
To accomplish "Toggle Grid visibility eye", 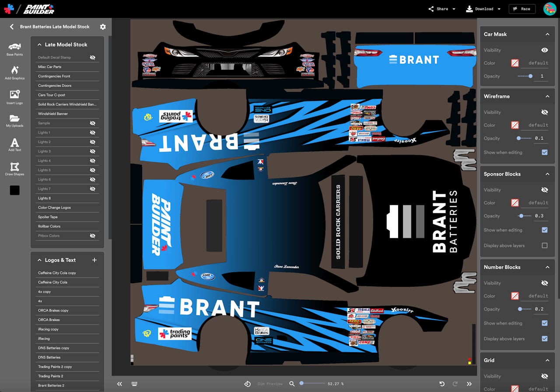I will click(545, 376).
